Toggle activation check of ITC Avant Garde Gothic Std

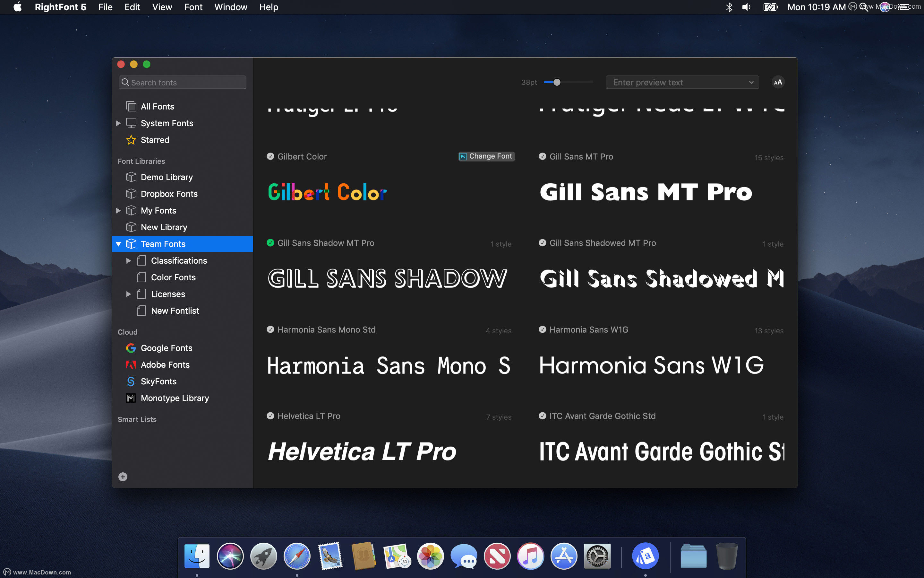click(x=542, y=416)
